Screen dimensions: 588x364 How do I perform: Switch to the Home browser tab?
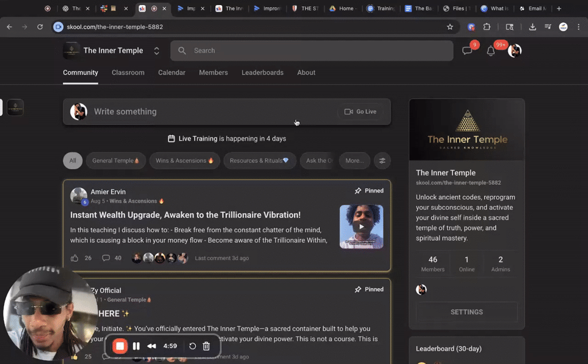[x=343, y=8]
